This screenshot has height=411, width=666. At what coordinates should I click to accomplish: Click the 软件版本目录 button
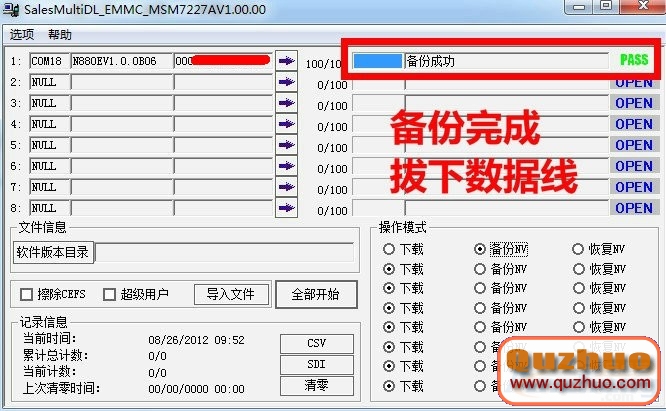(53, 253)
